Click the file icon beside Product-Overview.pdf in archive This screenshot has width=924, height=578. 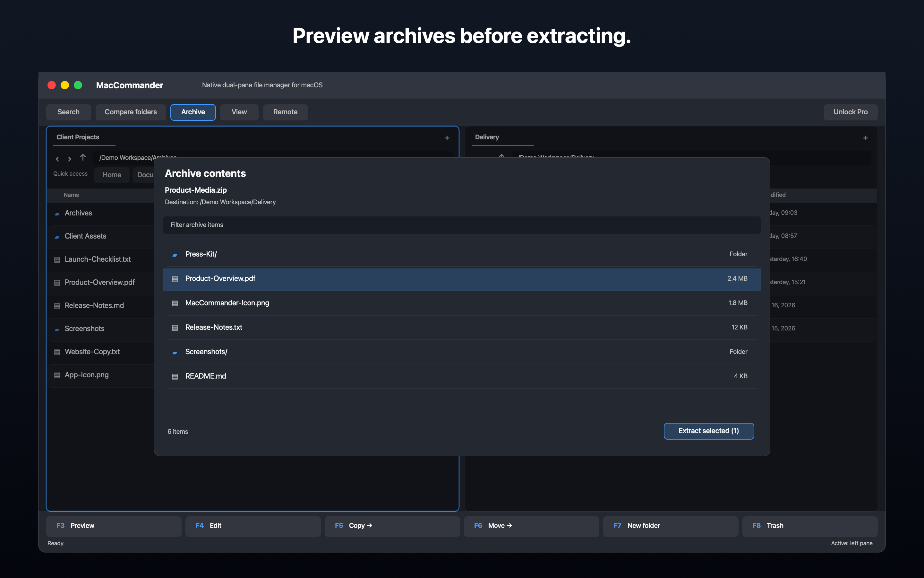coord(175,279)
